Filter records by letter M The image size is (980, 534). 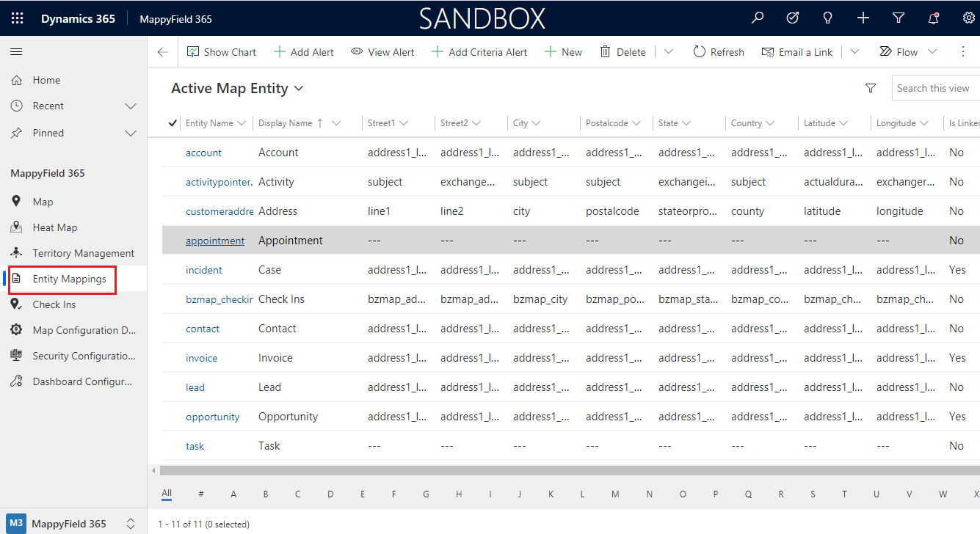pyautogui.click(x=615, y=494)
